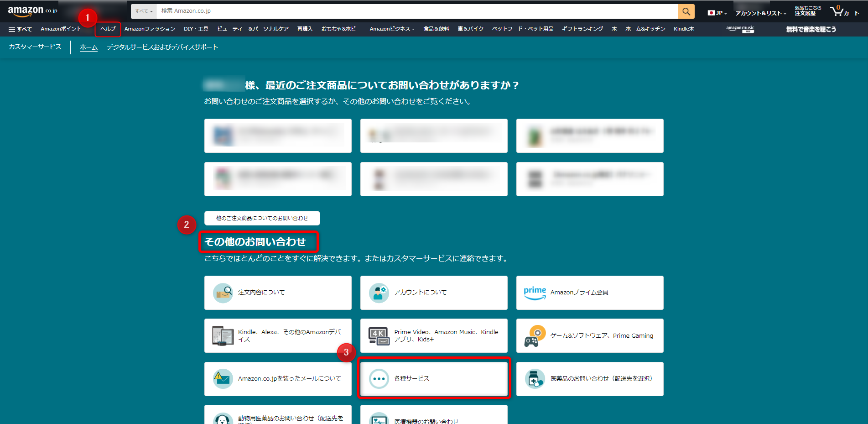This screenshot has width=868, height=424.
Task: Click the warning envelope email icon
Action: 223,379
